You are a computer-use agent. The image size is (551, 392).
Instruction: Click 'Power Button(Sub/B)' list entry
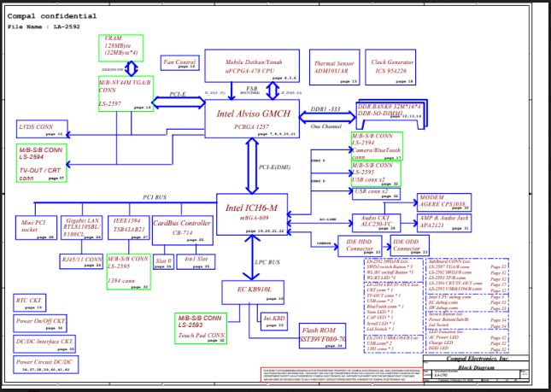coord(448,319)
